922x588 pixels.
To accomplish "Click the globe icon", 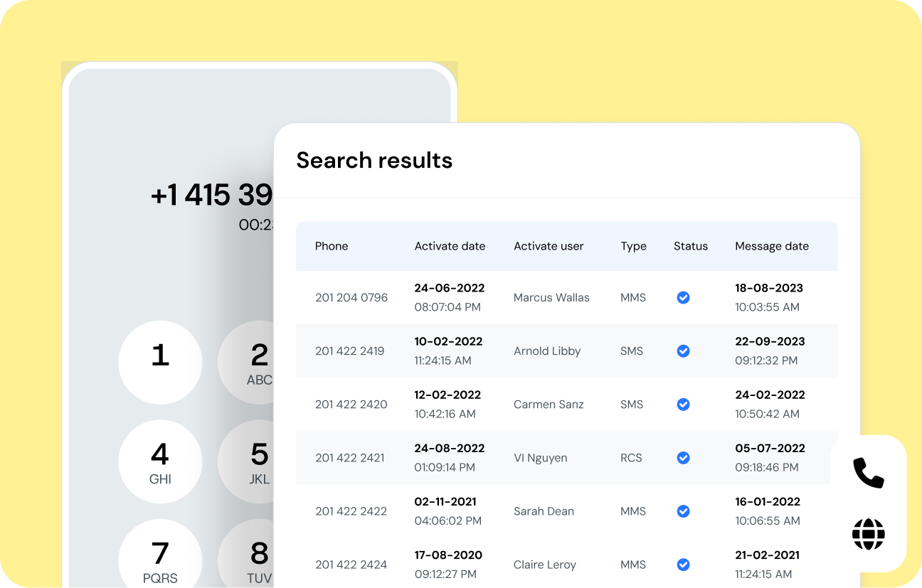I will pos(868,534).
